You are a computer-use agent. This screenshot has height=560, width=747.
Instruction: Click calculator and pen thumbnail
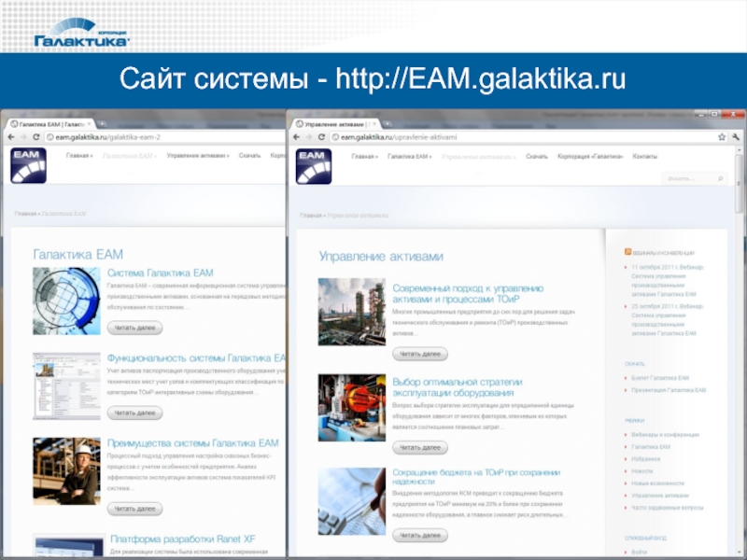(352, 501)
